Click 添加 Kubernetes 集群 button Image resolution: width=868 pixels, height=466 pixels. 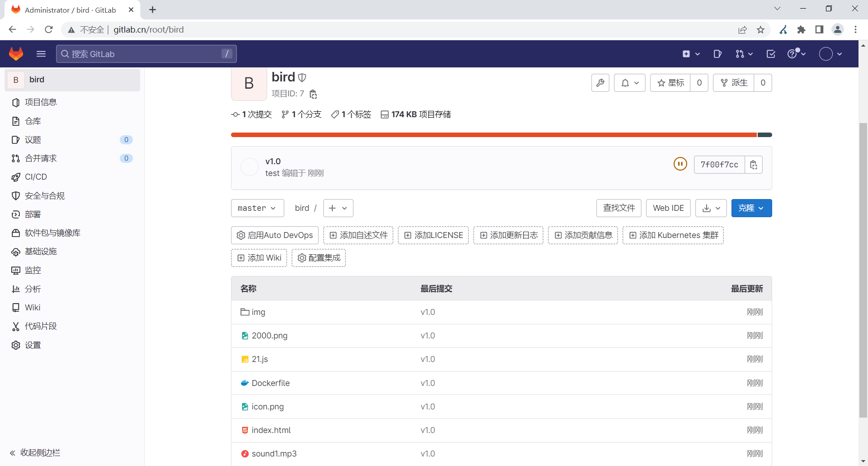coord(673,235)
